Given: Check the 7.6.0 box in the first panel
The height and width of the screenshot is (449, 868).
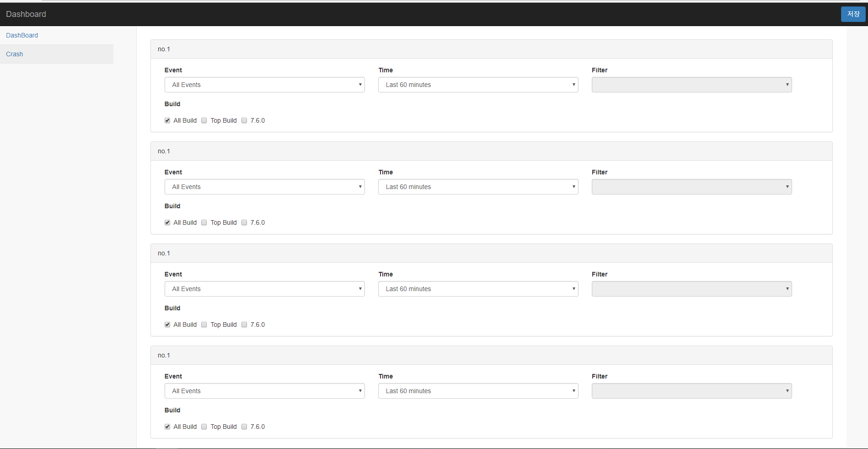Looking at the screenshot, I should [x=244, y=120].
